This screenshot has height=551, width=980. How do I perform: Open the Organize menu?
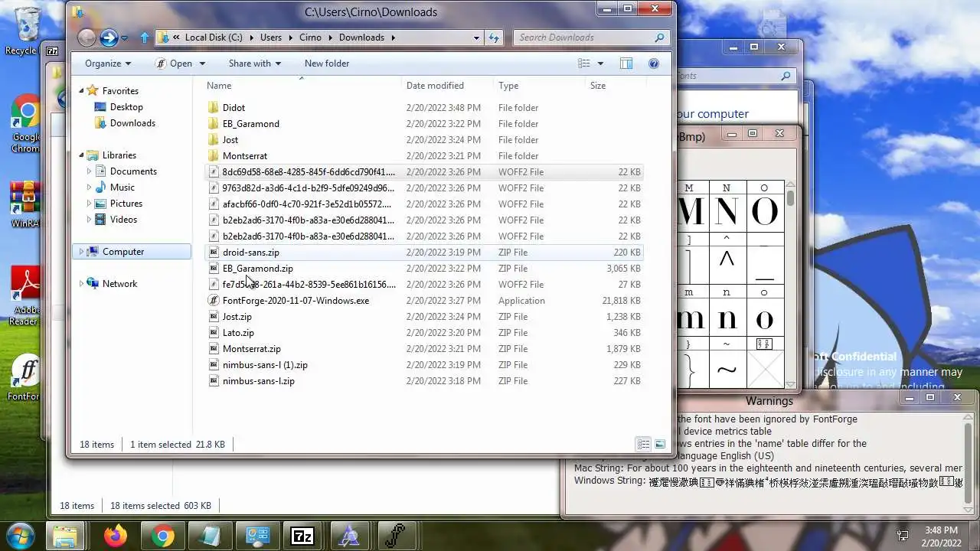point(108,64)
